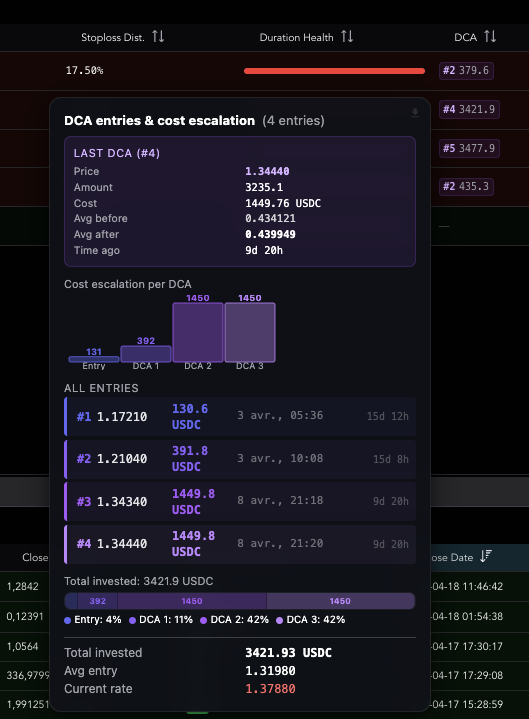Click the DCA 1 bar labeled 392
Viewport: 529px width, 719px height.
point(146,354)
